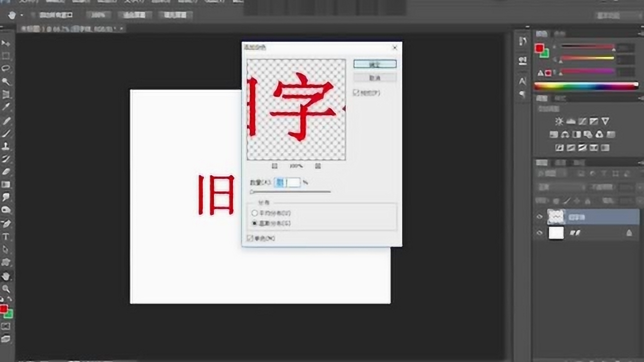Screen dimensions: 644x362
Task: Select the Lasso tool in the toolbar
Action: (x=6, y=68)
